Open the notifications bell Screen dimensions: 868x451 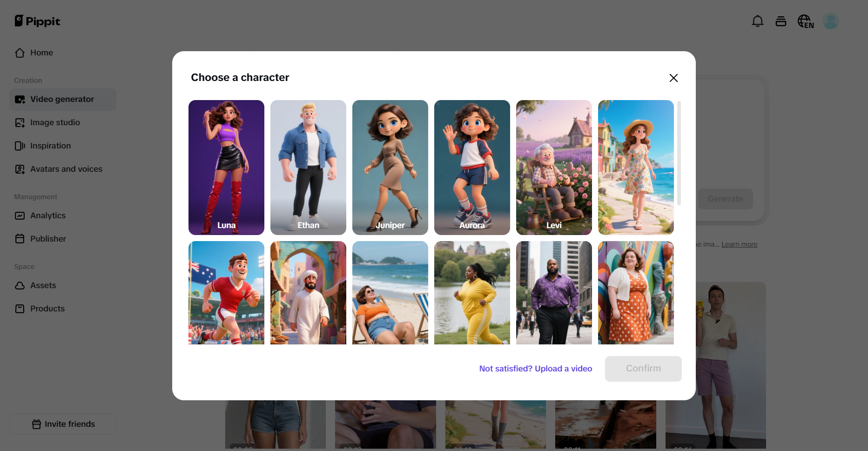click(758, 21)
